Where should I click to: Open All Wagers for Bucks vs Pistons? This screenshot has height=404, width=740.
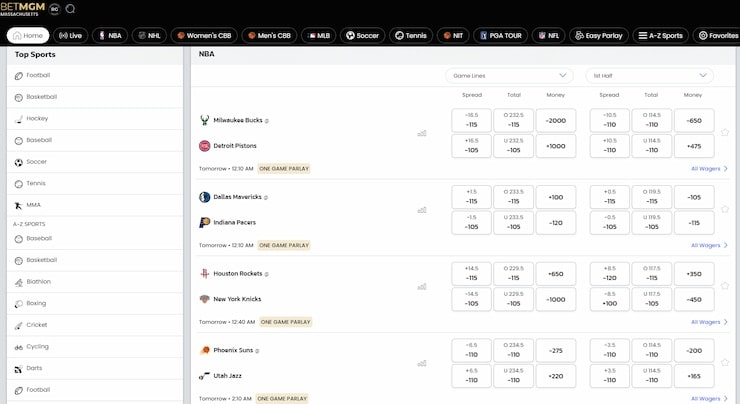click(709, 168)
